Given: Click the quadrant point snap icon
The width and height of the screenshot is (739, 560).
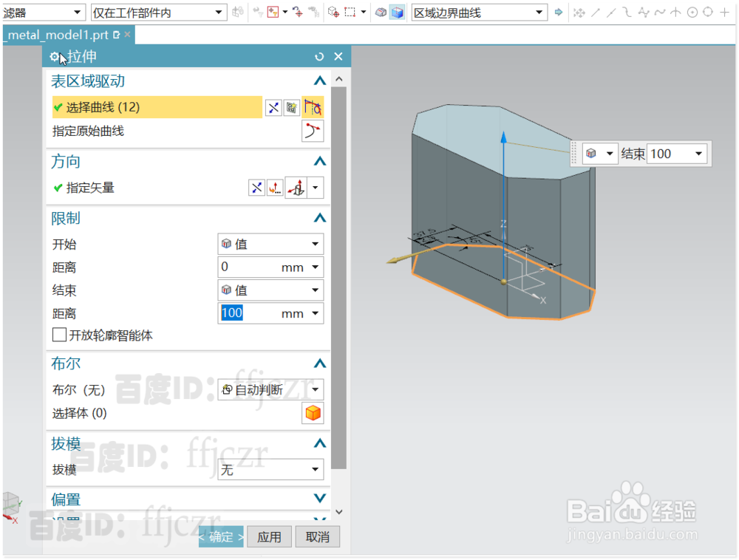Looking at the screenshot, I should 708,12.
